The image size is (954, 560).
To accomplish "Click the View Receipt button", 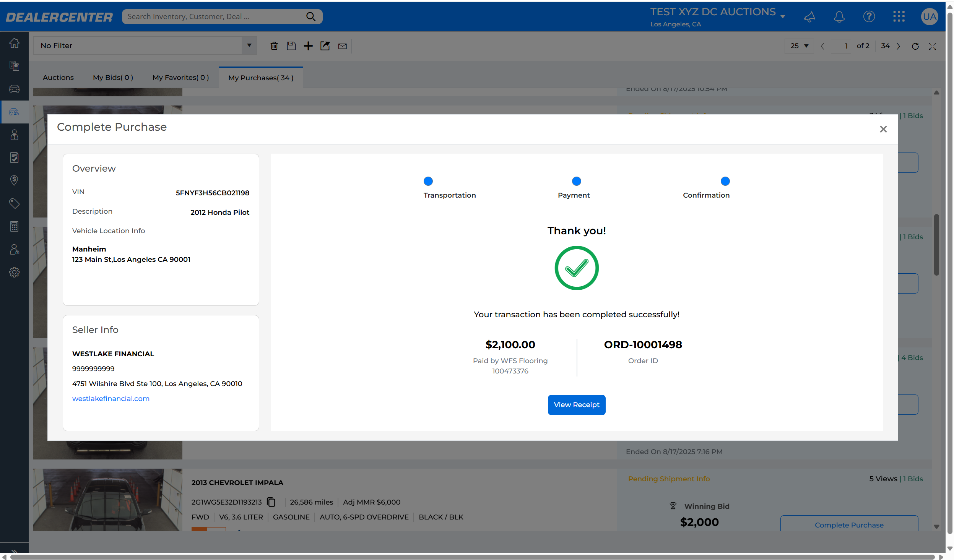I will (577, 405).
